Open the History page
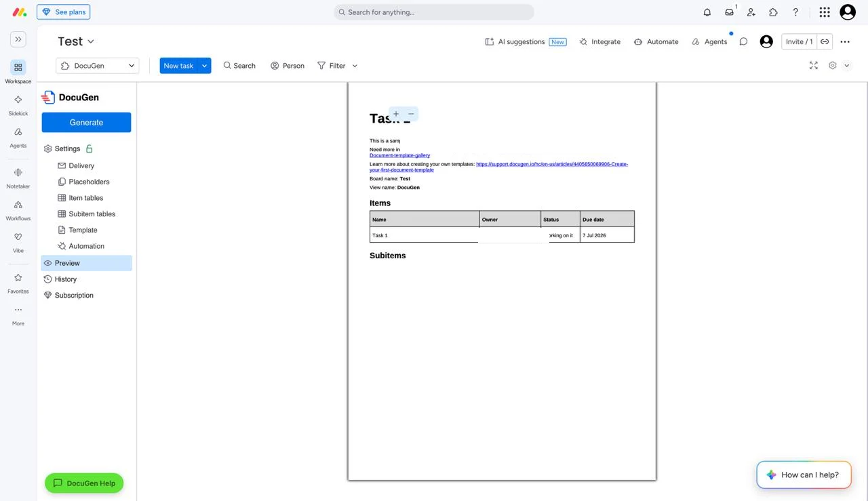Image resolution: width=868 pixels, height=501 pixels. coord(60,279)
